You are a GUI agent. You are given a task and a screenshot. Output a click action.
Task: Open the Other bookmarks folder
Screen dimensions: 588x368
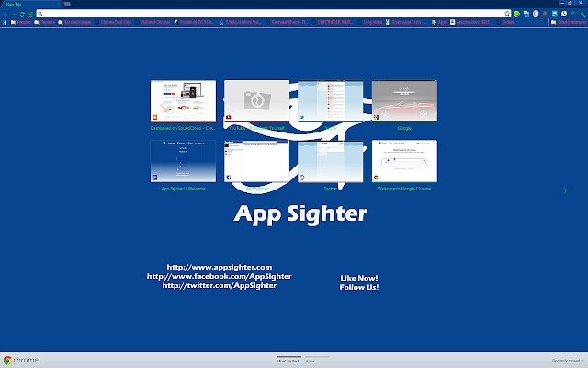coord(568,22)
